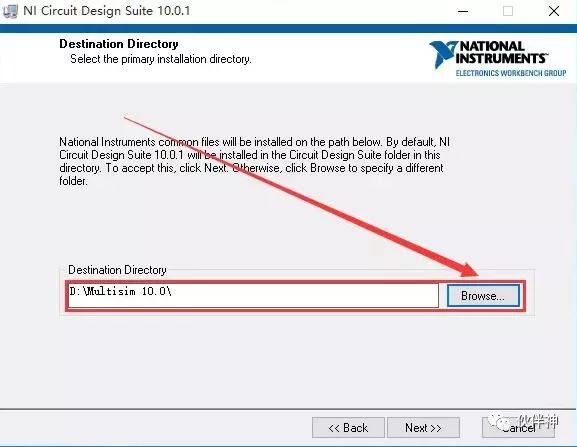This screenshot has width=577, height=447.
Task: Go to the next step with Next >>
Action: pyautogui.click(x=423, y=428)
